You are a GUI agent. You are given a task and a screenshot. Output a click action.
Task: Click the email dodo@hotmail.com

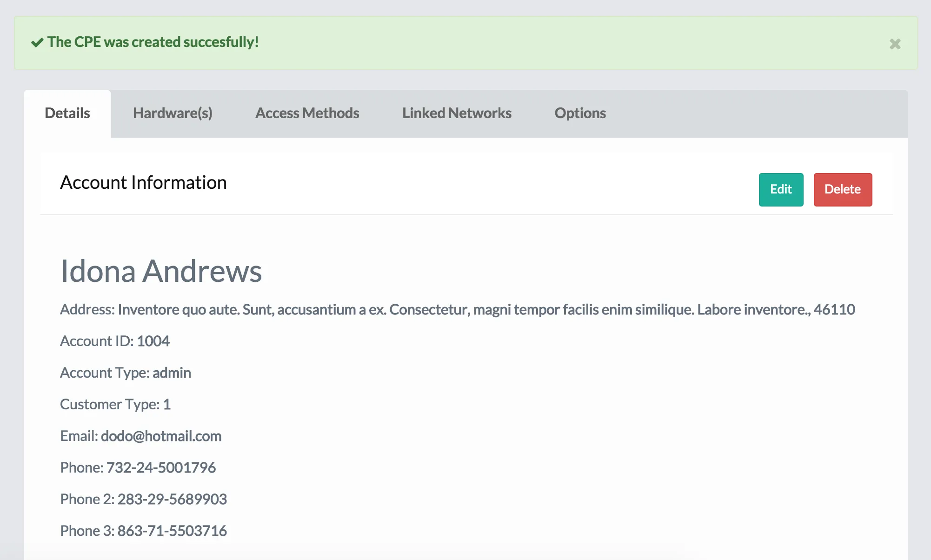coord(161,436)
